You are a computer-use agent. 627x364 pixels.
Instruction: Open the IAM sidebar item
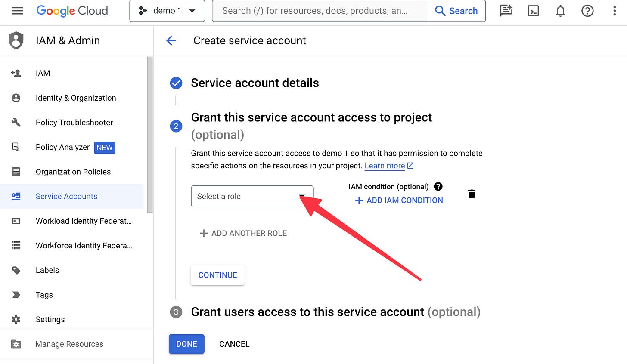[72, 73]
